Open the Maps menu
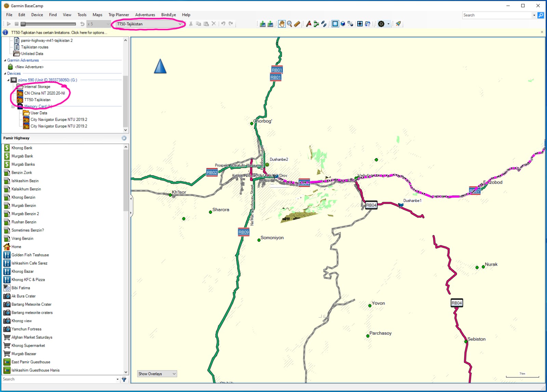This screenshot has height=392, width=547. click(x=97, y=15)
